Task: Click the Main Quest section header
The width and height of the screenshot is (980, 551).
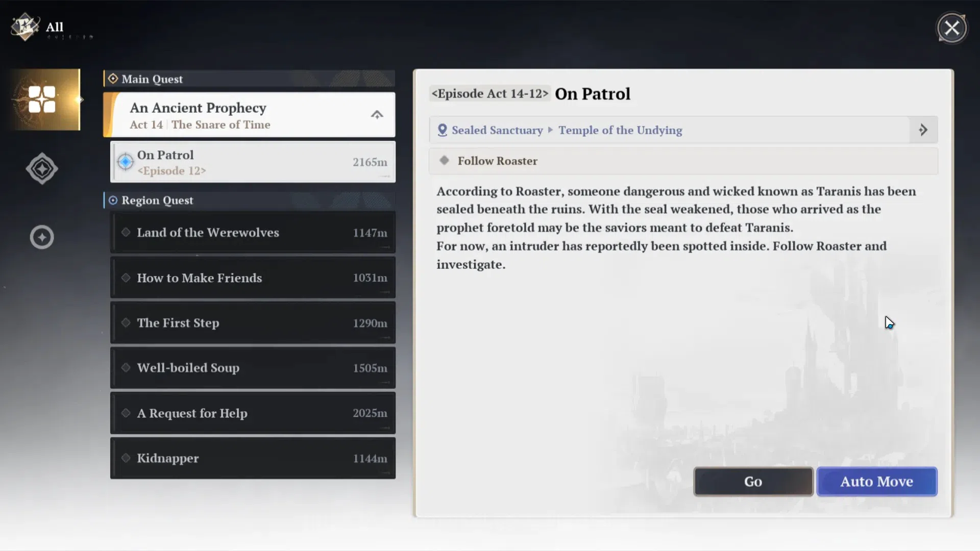Action: point(249,79)
